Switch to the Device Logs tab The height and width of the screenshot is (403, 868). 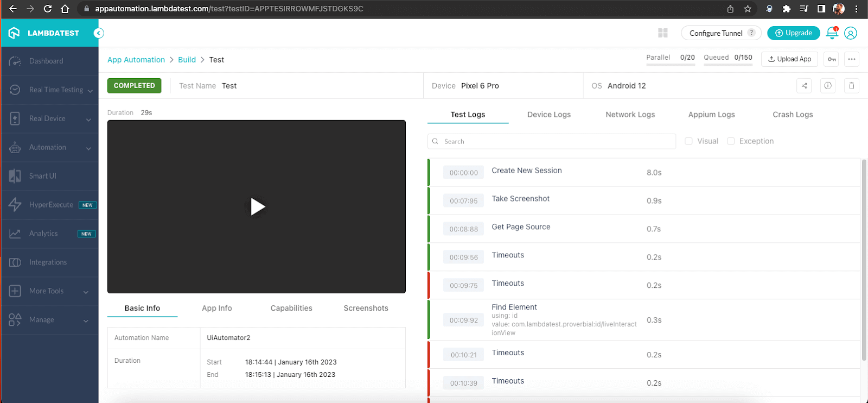click(x=548, y=115)
